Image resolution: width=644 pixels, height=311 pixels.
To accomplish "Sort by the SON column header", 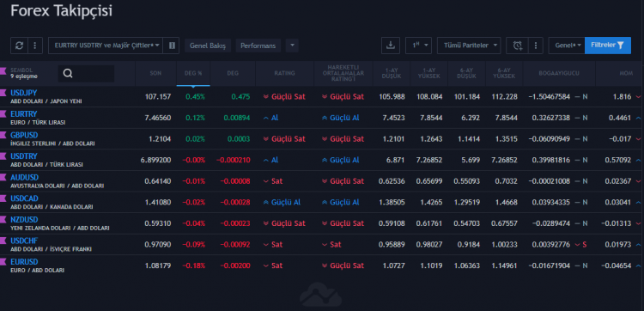I will (155, 73).
